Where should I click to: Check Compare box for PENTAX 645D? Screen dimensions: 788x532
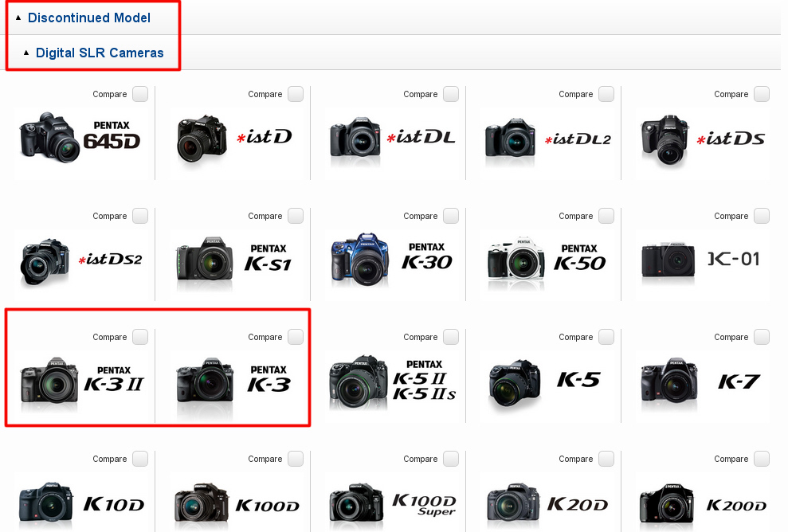(140, 94)
